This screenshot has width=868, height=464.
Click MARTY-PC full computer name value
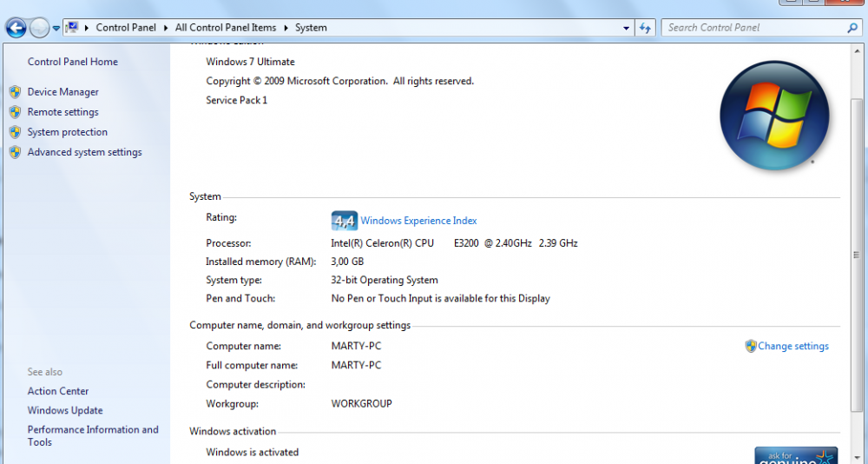pyautogui.click(x=356, y=365)
